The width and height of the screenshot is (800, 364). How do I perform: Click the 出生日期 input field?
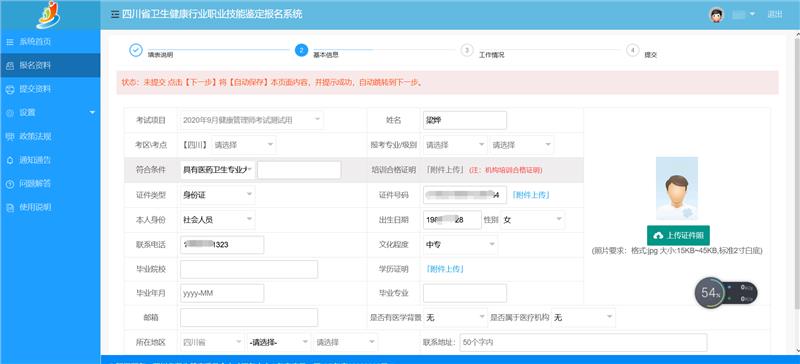pyautogui.click(x=452, y=220)
